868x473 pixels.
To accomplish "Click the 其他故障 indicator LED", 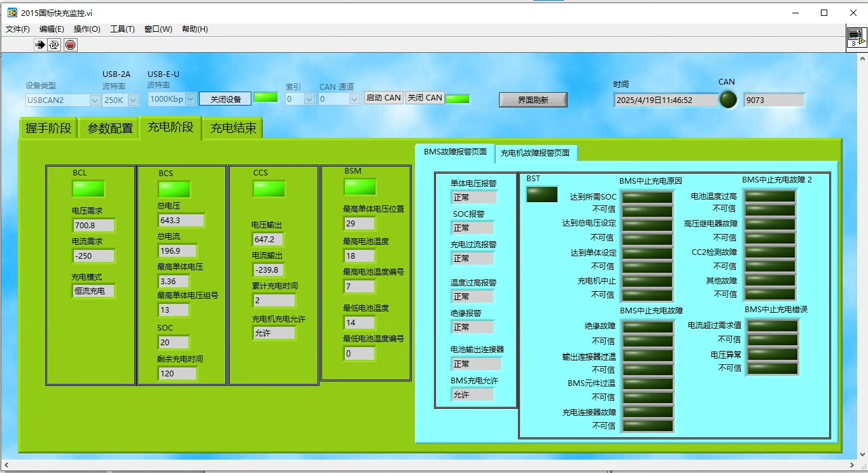I will (x=770, y=280).
